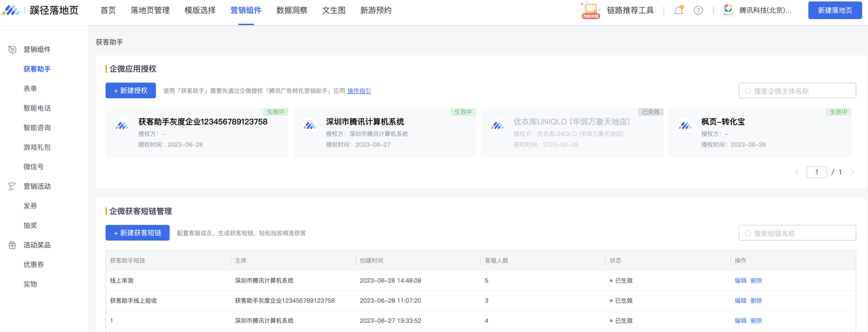Select 表单 in sidebar
This screenshot has height=332, width=868.
30,88
